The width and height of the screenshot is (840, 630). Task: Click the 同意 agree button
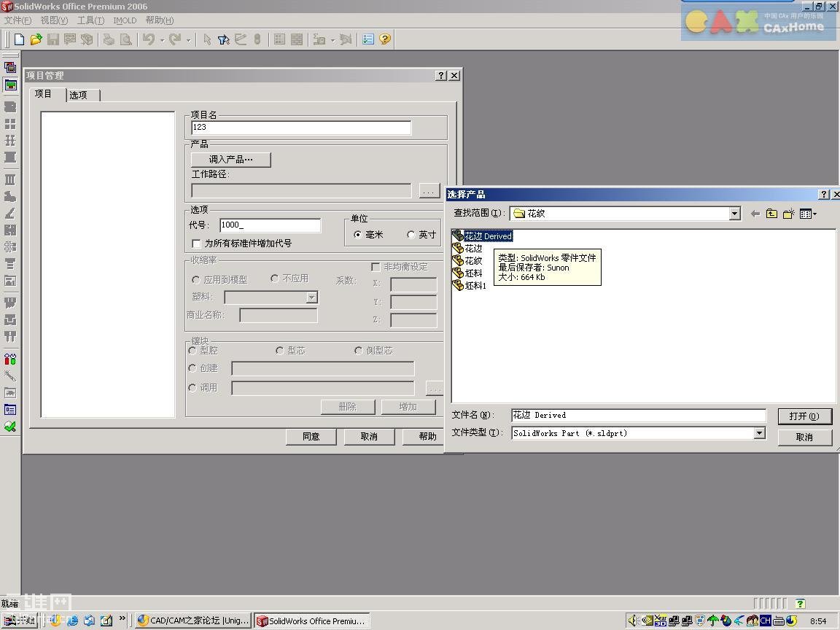pyautogui.click(x=311, y=437)
